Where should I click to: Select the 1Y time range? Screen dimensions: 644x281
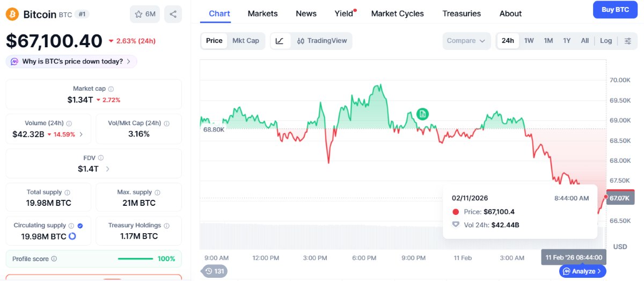pos(567,41)
